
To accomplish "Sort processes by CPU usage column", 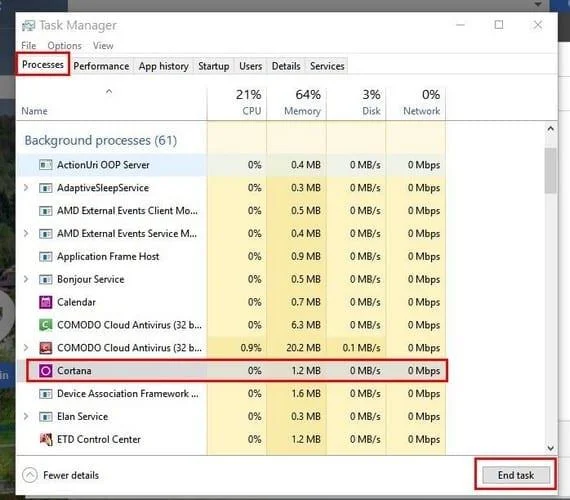I will click(237, 104).
